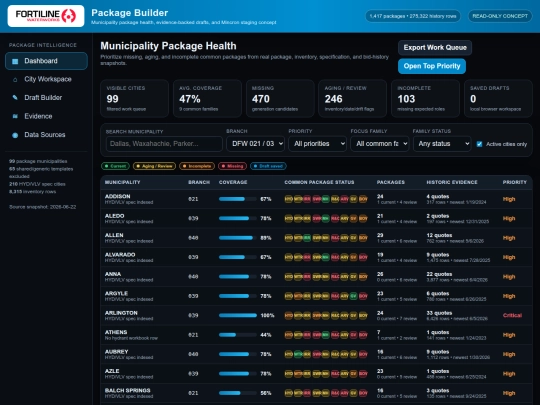This screenshot has height=405, width=540.
Task: Click the SWR badge in the ANNA row
Action: (x=316, y=277)
